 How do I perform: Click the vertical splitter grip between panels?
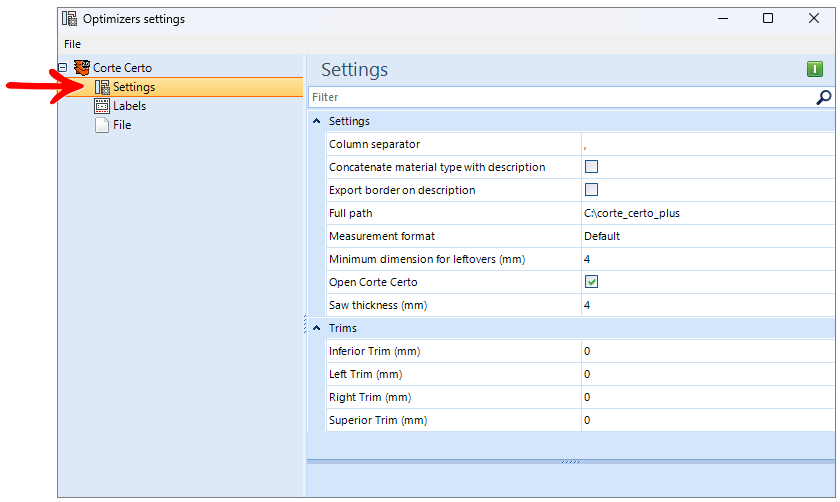305,324
